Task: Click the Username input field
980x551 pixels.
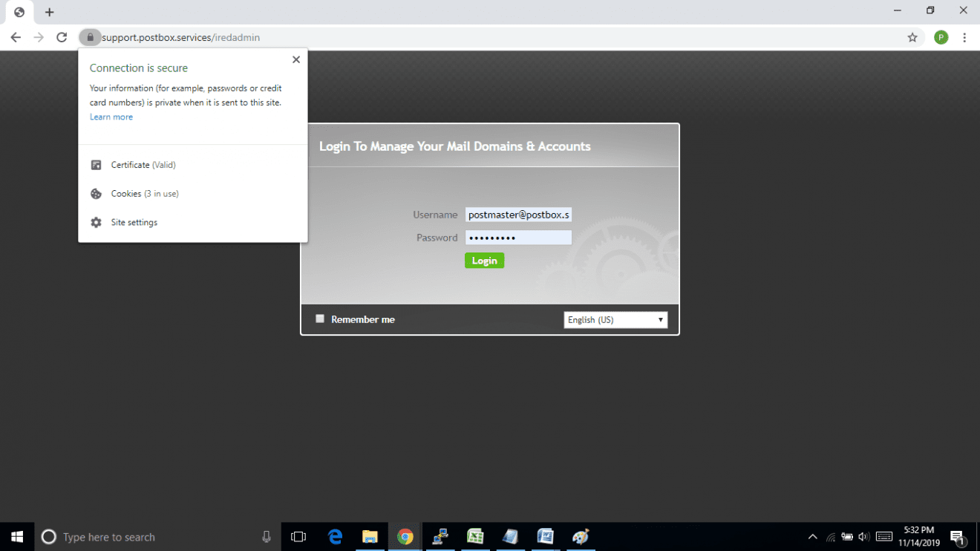Action: coord(518,215)
